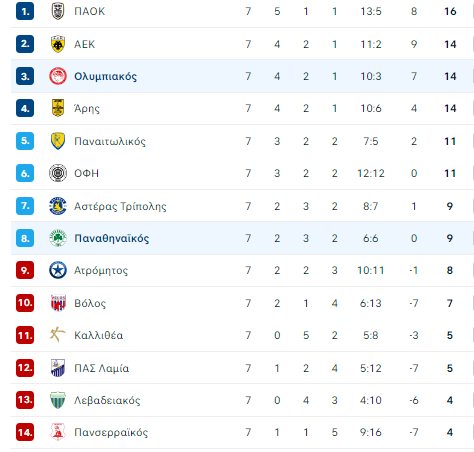The image size is (474, 452).
Task: Open the Ολυμπιακός red crest logo
Action: click(x=58, y=76)
